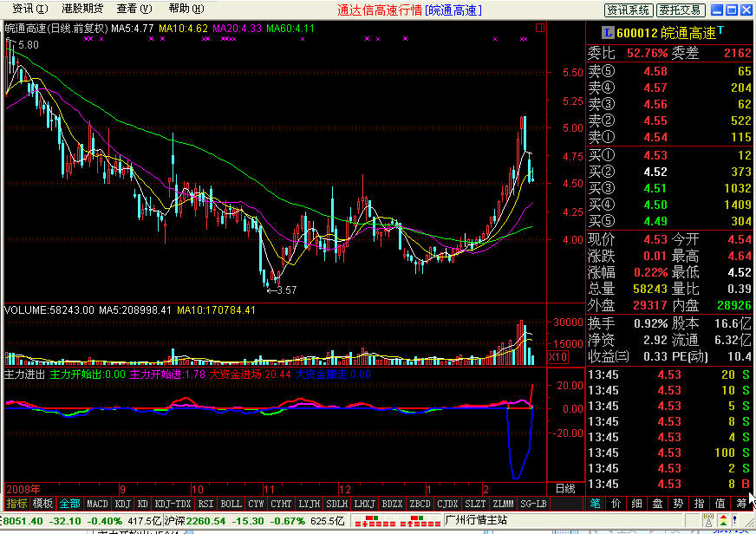Select the 指标 tab

pyautogui.click(x=16, y=504)
